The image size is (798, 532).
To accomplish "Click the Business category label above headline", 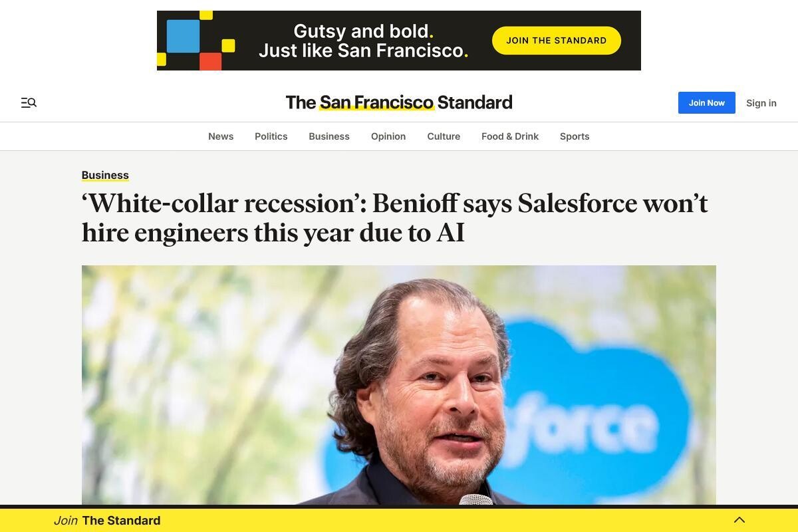I will pyautogui.click(x=105, y=175).
